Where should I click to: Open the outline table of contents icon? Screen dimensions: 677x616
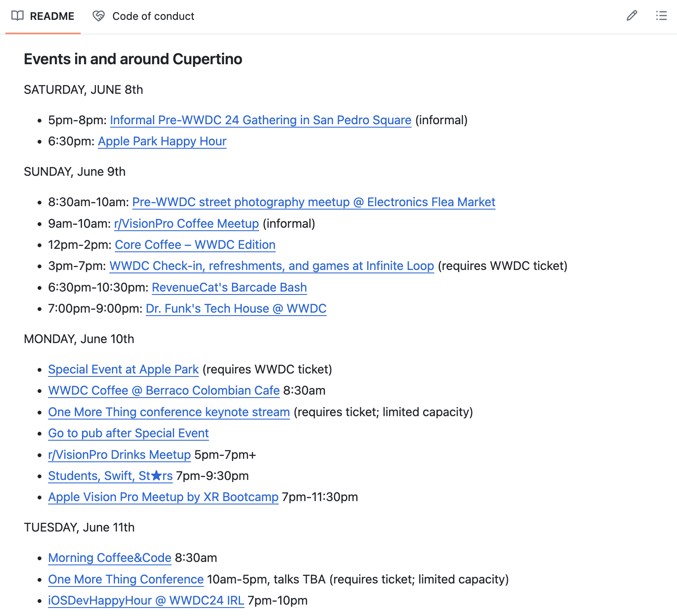coord(661,16)
